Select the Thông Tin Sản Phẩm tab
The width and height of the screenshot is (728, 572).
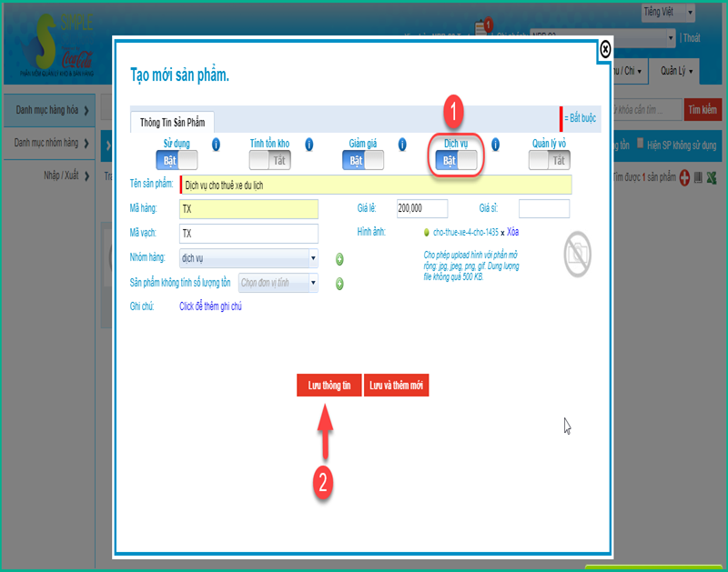click(x=173, y=123)
